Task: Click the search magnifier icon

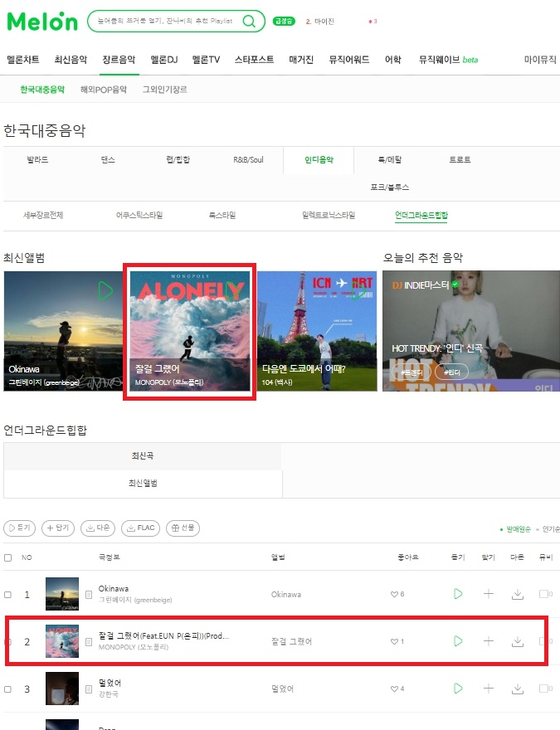Action: [249, 21]
